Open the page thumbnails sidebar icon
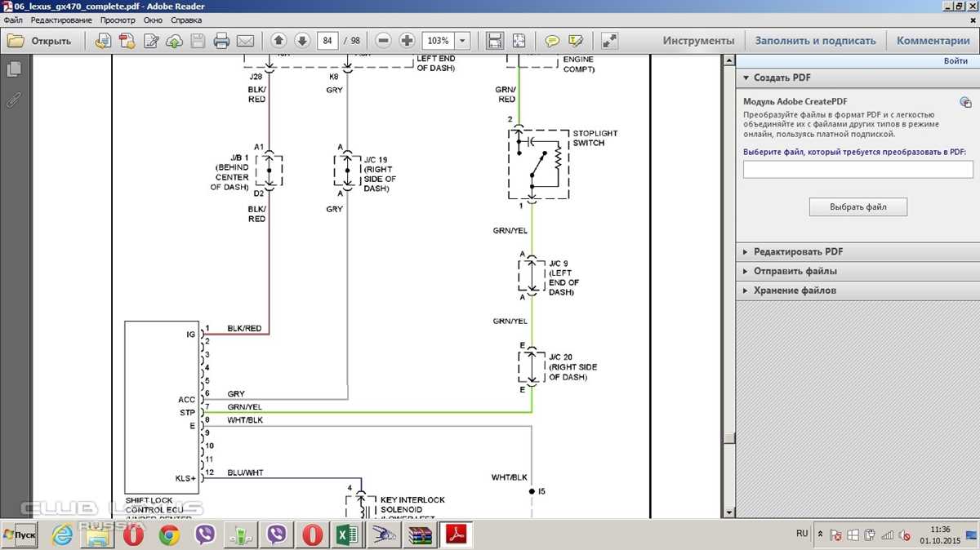The height and width of the screenshot is (550, 980). tap(13, 70)
